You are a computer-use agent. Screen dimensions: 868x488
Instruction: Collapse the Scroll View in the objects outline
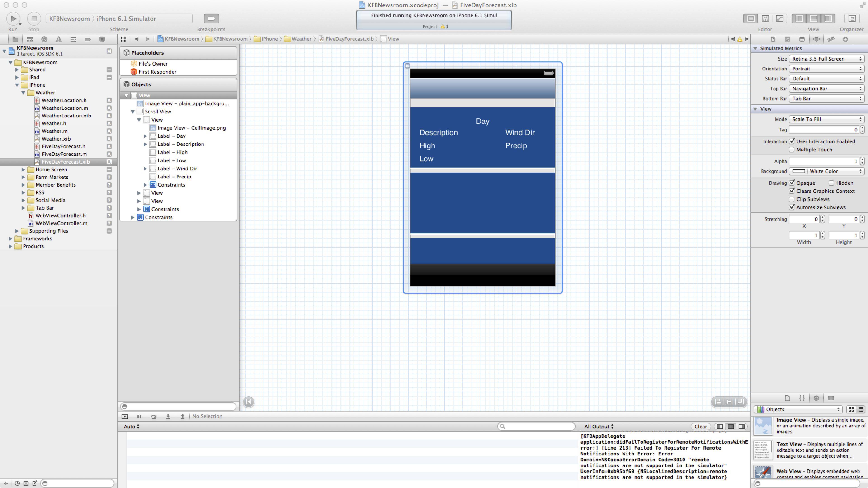click(x=132, y=111)
